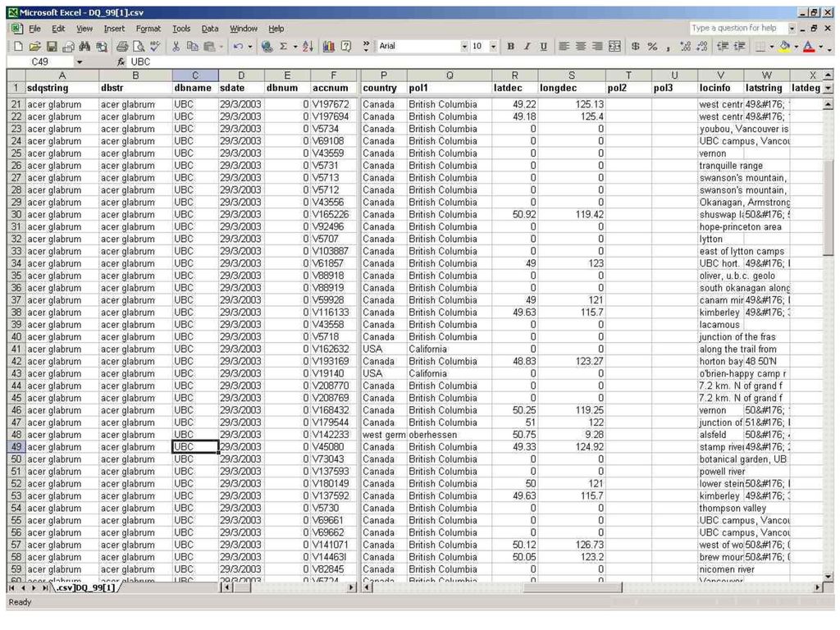This screenshot has width=840, height=630.
Task: Merge and center the cells
Action: [x=614, y=47]
